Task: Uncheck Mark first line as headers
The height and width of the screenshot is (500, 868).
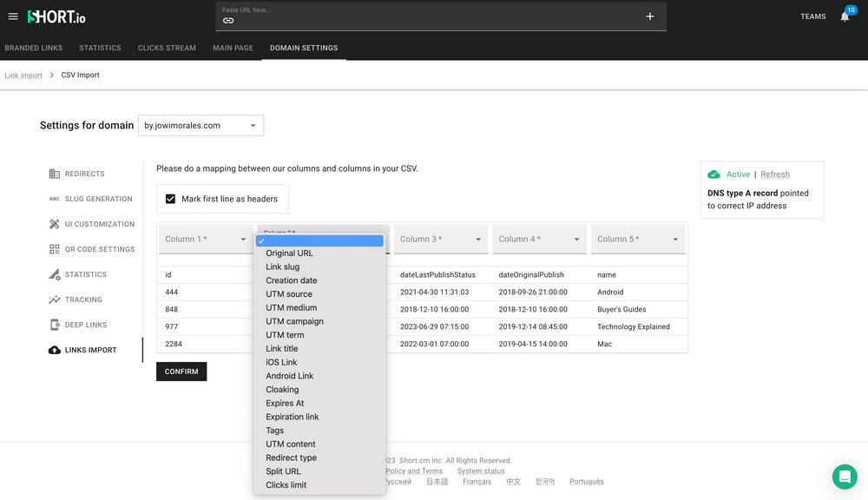Action: pyautogui.click(x=171, y=198)
